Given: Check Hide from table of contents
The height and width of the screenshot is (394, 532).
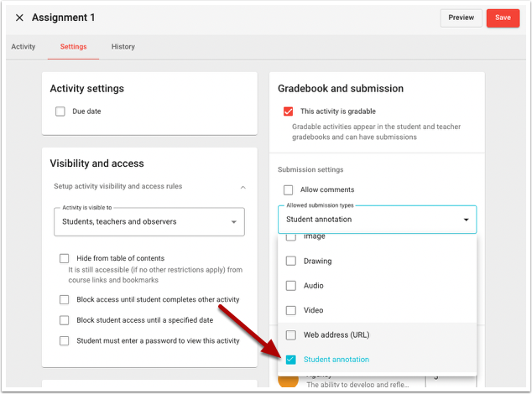Looking at the screenshot, I should click(x=65, y=259).
